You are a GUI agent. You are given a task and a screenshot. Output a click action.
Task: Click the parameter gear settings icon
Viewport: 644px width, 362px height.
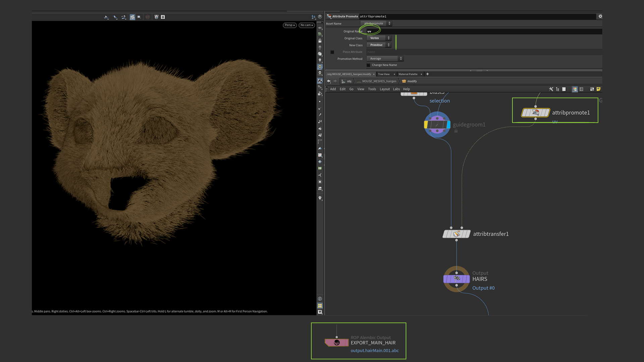[x=600, y=16]
